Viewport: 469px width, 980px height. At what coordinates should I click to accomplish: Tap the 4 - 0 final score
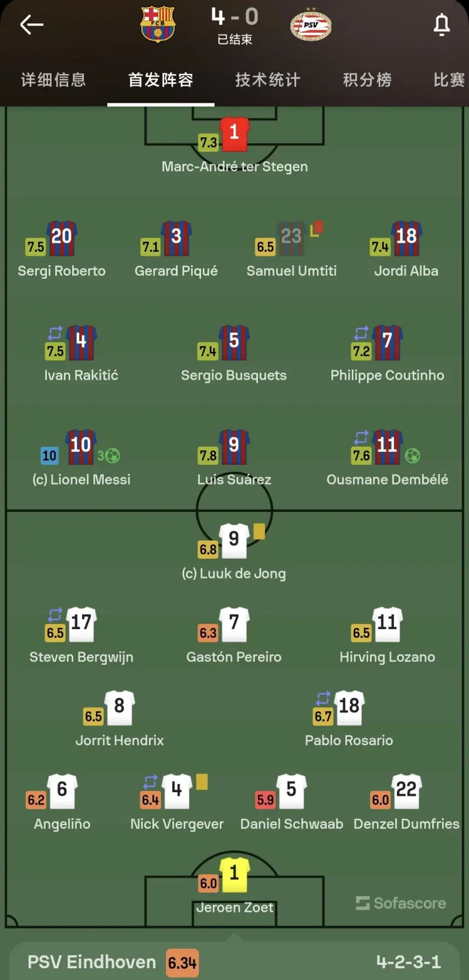point(235,16)
